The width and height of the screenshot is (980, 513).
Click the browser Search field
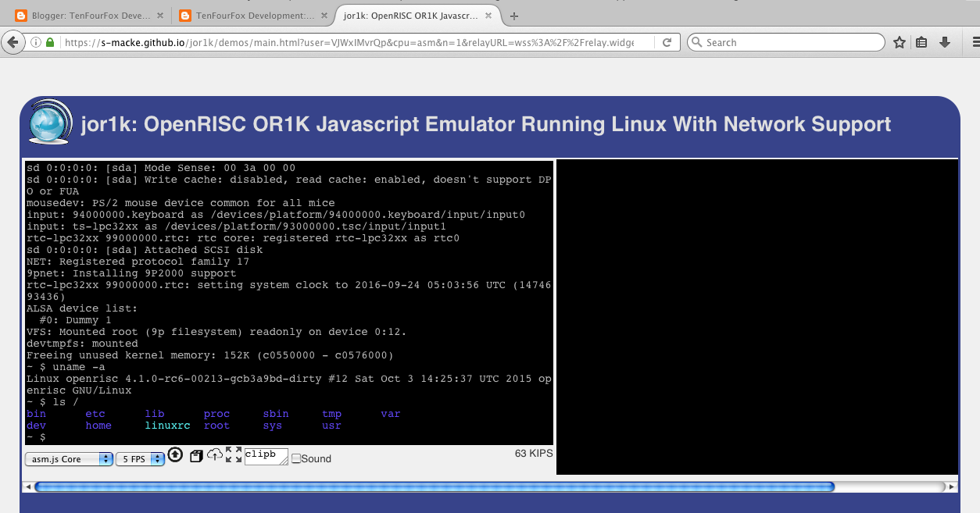[x=785, y=43]
